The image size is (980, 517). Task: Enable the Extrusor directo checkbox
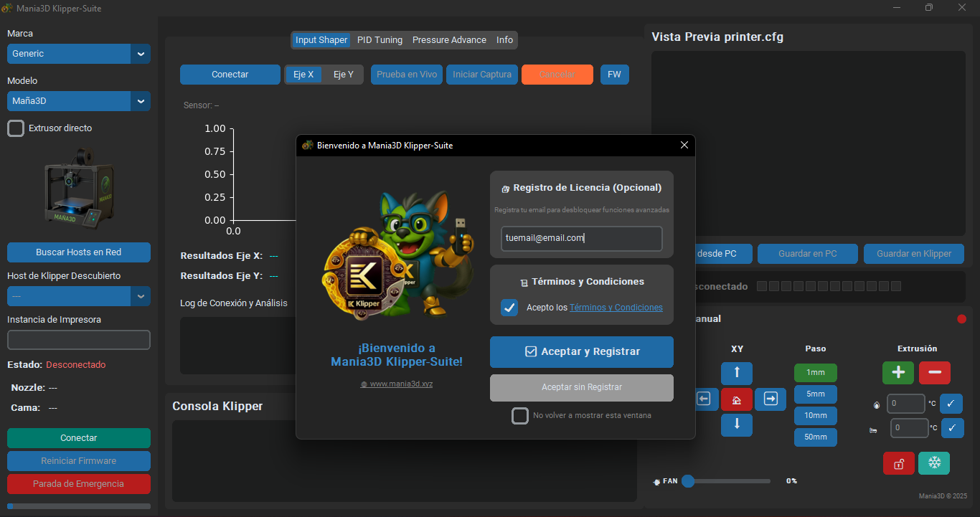tap(16, 128)
